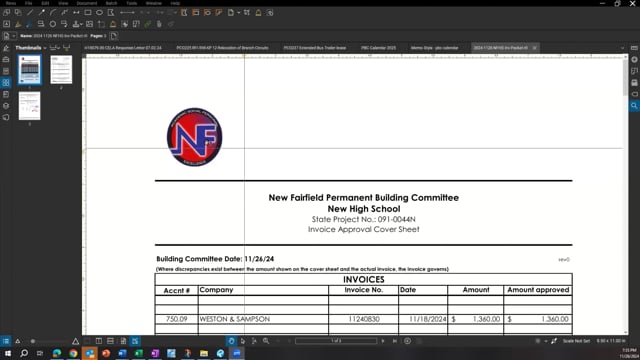Click the Next Page arrow
640x360 pixels.
pos(383,341)
